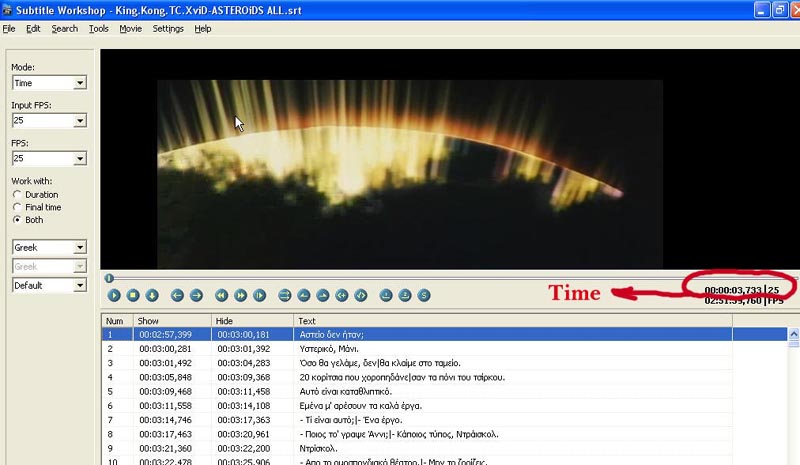Click the right arrow next-subtitle button
This screenshot has height=465, width=800.
click(x=196, y=295)
